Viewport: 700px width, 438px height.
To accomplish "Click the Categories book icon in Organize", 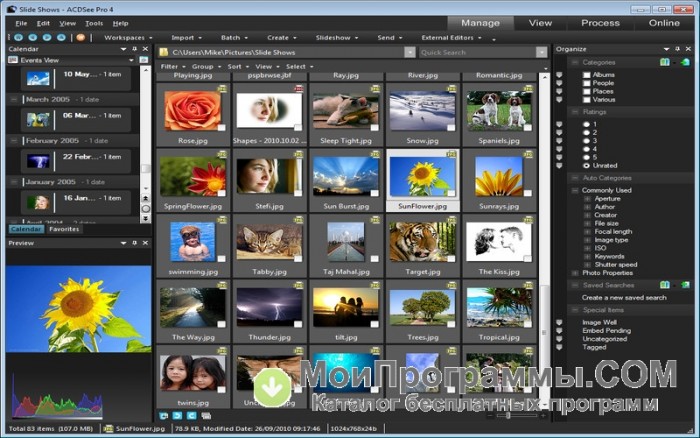I will pyautogui.click(x=665, y=62).
